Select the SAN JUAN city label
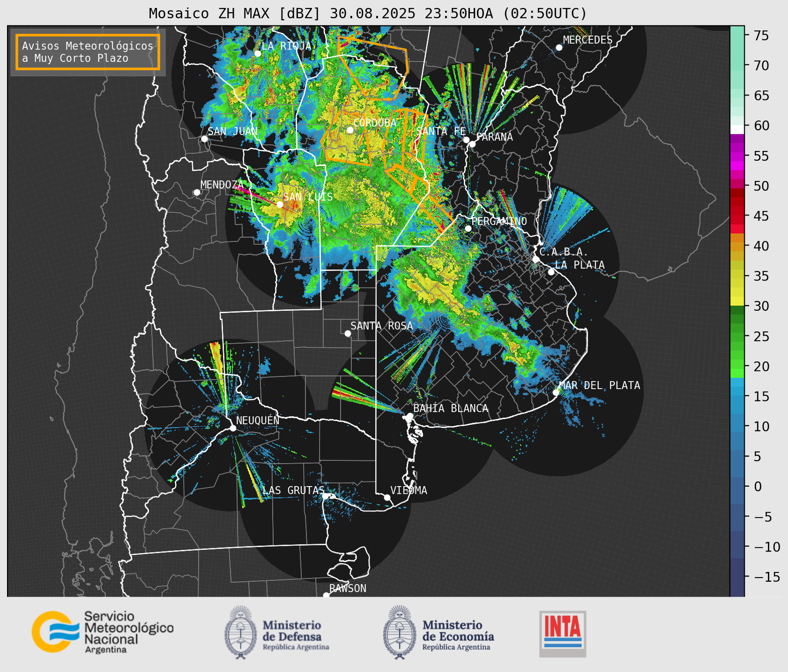The width and height of the screenshot is (788, 672). [232, 131]
